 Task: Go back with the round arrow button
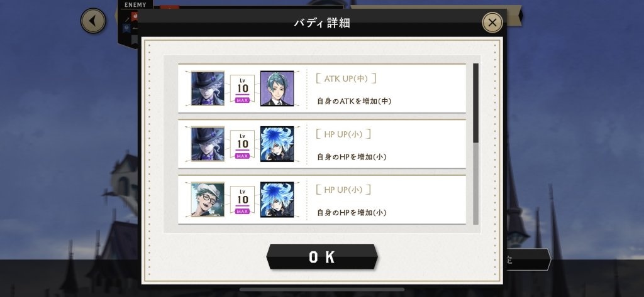point(93,21)
